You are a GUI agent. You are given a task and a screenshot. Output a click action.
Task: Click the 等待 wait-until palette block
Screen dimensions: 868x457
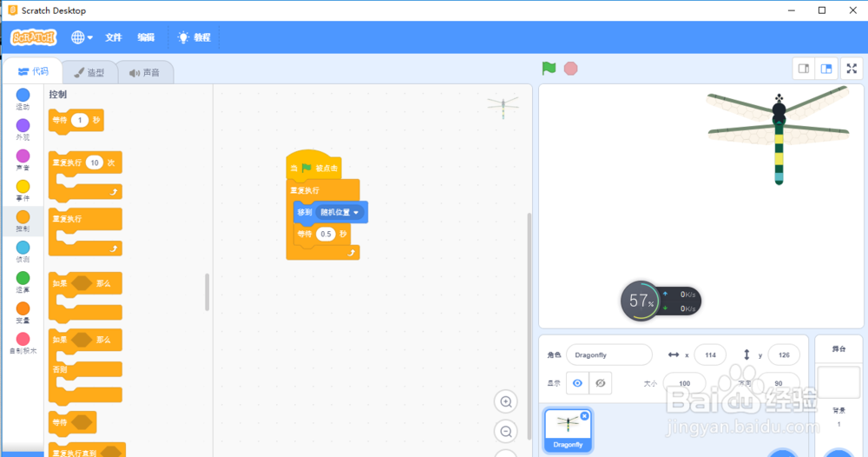tap(73, 422)
